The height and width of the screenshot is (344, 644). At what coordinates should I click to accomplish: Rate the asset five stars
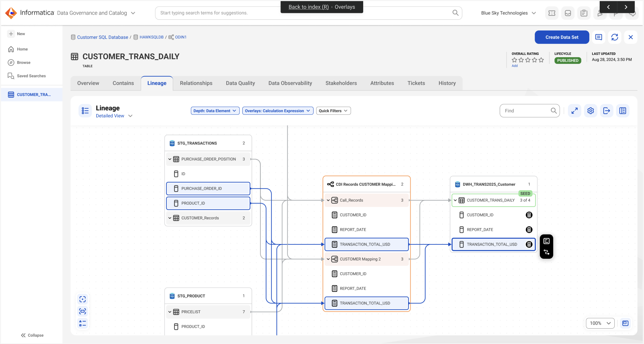point(541,60)
